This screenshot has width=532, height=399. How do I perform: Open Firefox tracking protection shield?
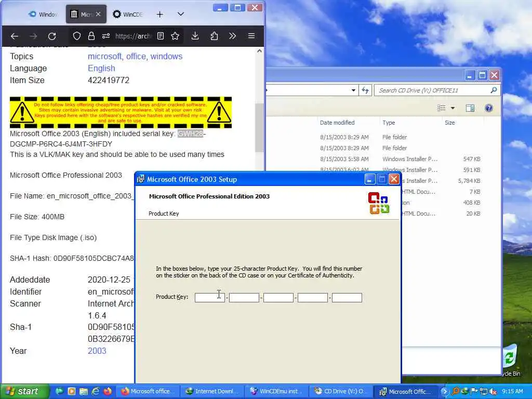coord(77,36)
